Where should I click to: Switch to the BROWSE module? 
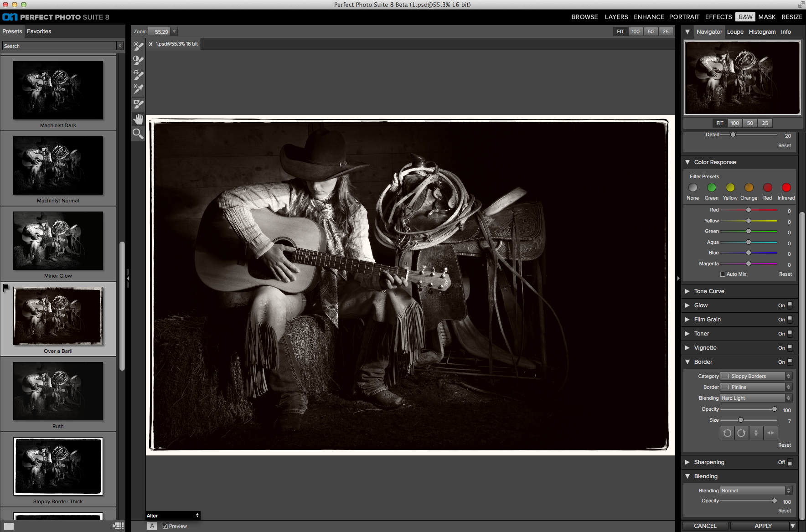584,17
